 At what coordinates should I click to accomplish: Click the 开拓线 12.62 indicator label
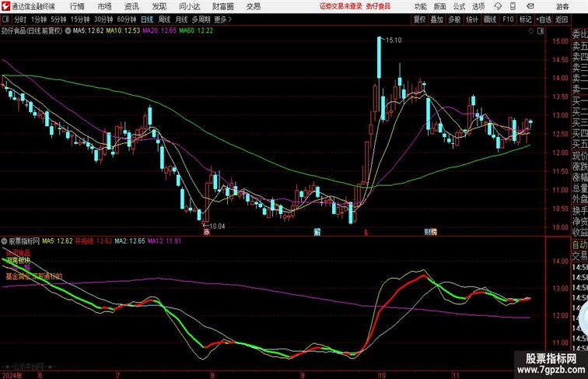pos(93,241)
